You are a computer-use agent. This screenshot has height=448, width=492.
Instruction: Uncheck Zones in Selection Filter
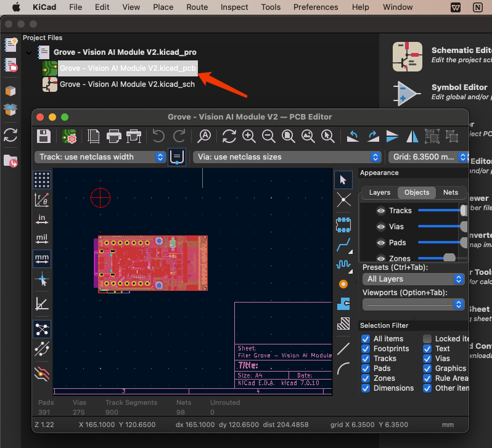click(366, 378)
